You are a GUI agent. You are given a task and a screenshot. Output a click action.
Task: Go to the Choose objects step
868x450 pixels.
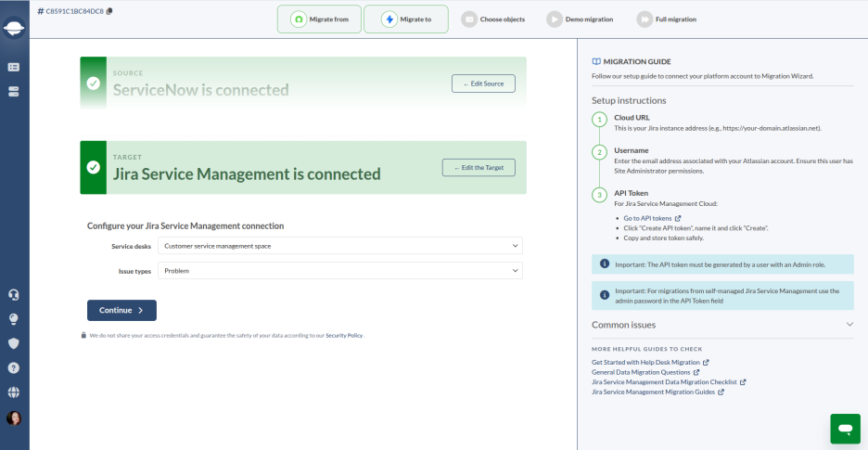point(493,19)
